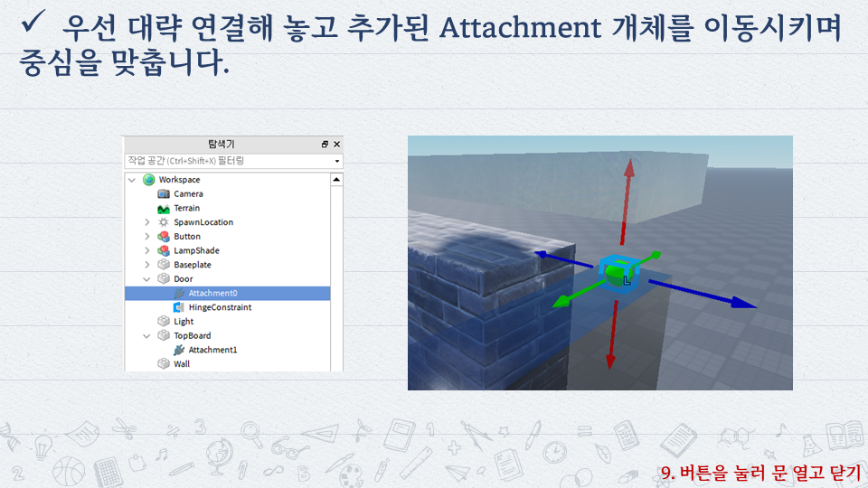Click the Light part icon

pos(164,322)
